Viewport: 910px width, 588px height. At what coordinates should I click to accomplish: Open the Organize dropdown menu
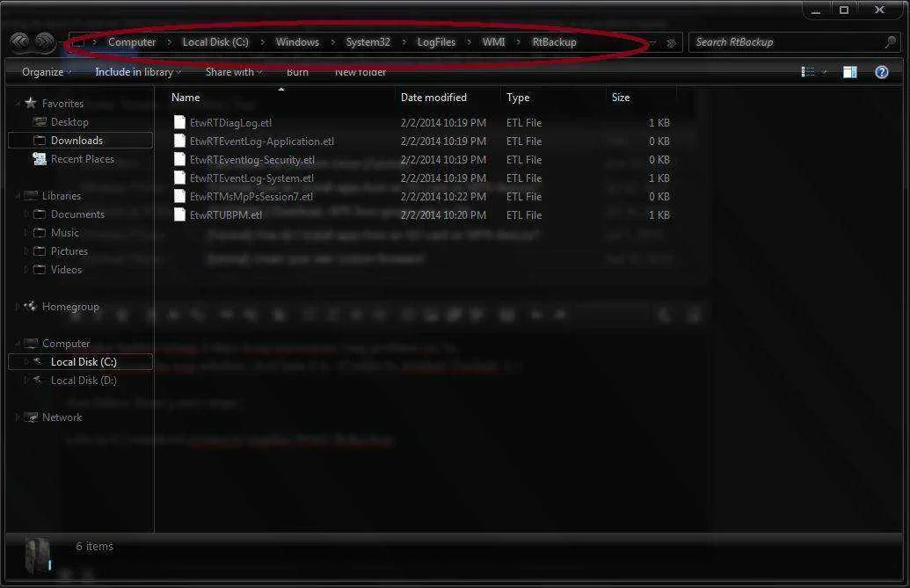click(47, 72)
